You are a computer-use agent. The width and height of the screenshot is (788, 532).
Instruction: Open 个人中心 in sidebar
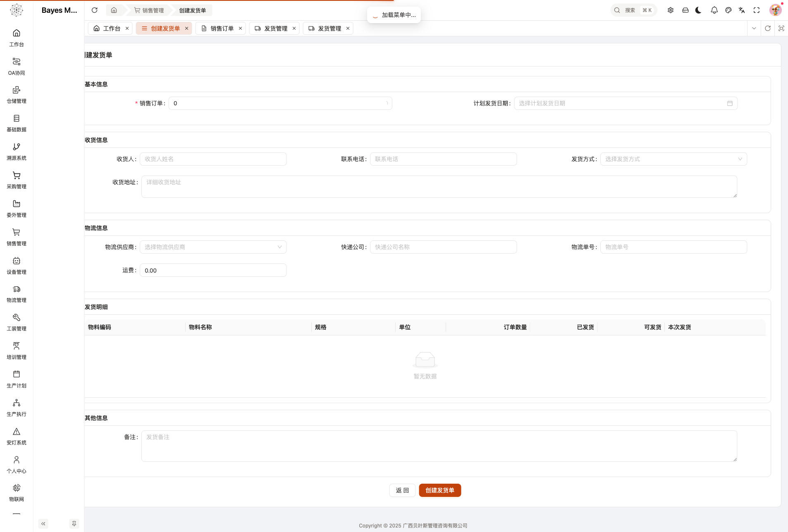tap(17, 465)
